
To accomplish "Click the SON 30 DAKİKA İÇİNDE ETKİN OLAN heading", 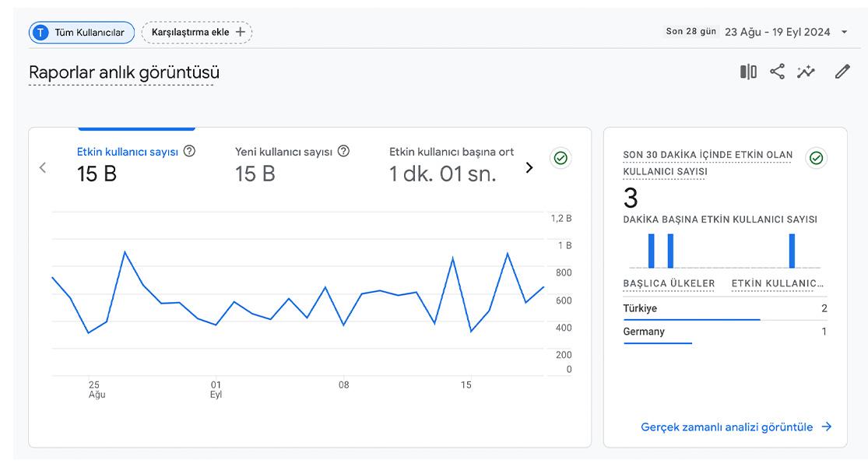I will click(x=708, y=155).
